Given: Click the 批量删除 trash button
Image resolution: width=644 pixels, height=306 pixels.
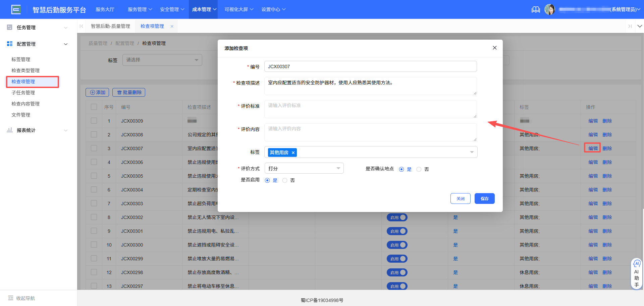Looking at the screenshot, I should point(129,92).
